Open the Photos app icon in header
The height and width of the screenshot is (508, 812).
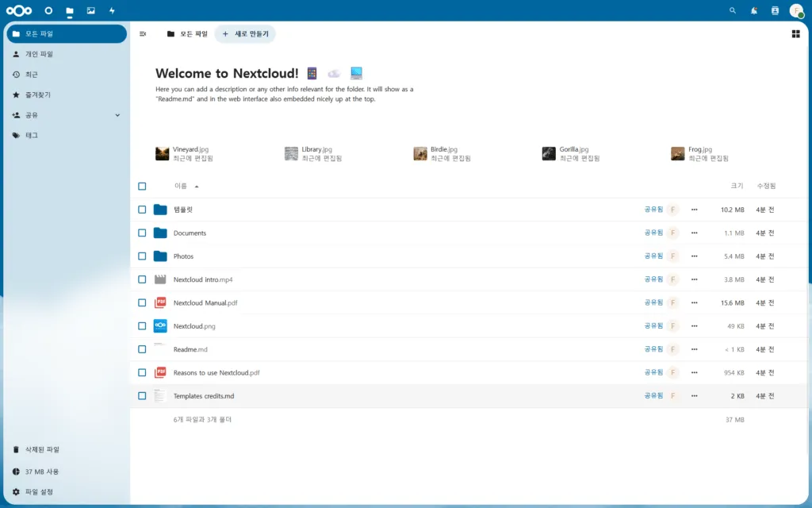click(x=90, y=10)
